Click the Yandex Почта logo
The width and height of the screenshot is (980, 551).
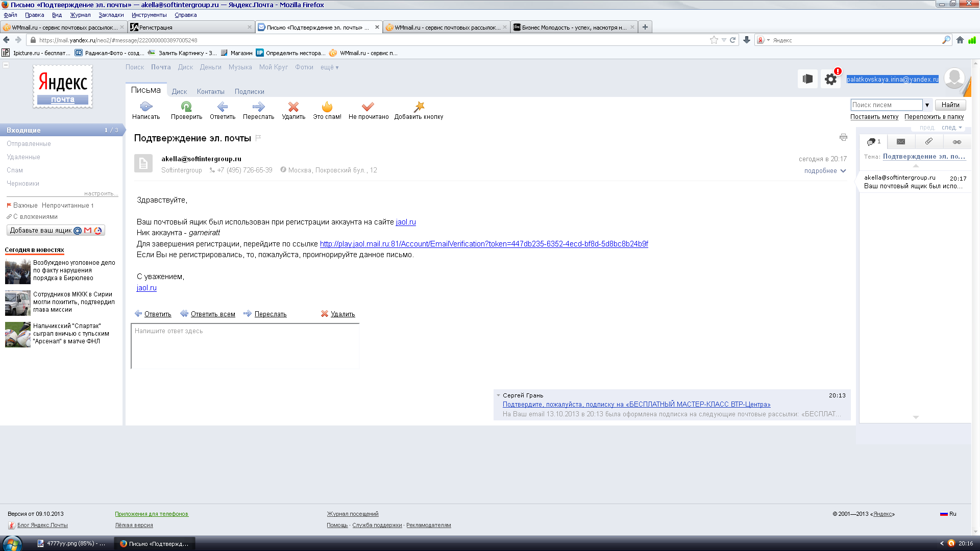tap(63, 87)
